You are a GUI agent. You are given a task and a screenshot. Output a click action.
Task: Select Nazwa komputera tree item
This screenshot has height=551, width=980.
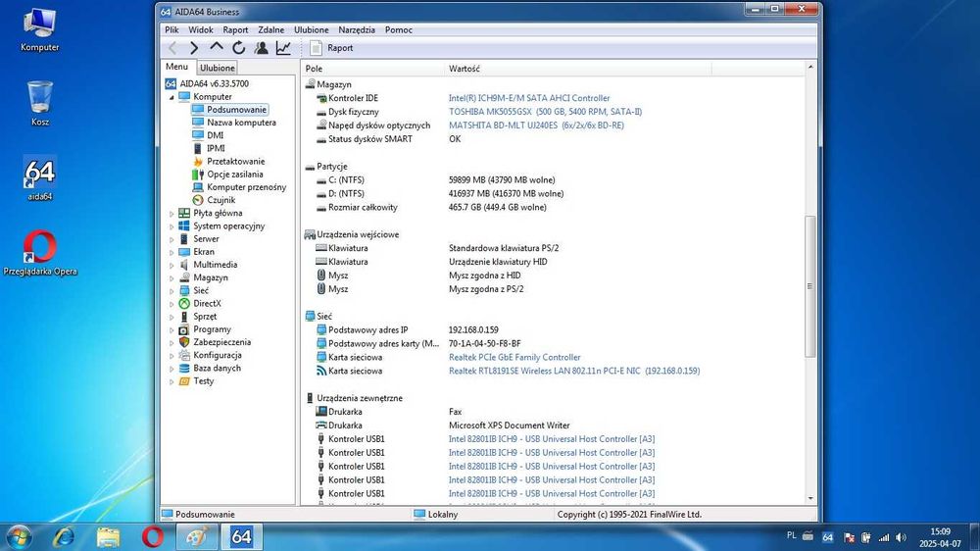point(241,123)
